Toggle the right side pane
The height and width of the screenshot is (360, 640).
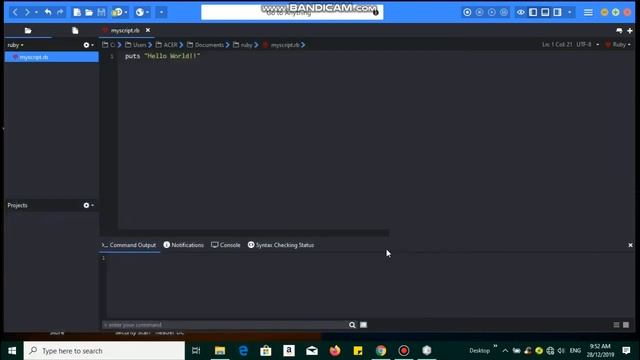tap(558, 12)
